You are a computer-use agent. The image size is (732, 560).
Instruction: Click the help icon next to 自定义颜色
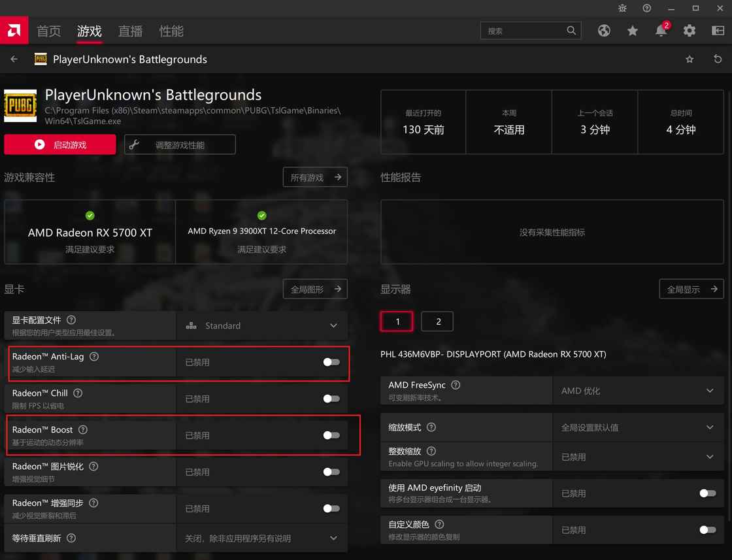point(439,524)
